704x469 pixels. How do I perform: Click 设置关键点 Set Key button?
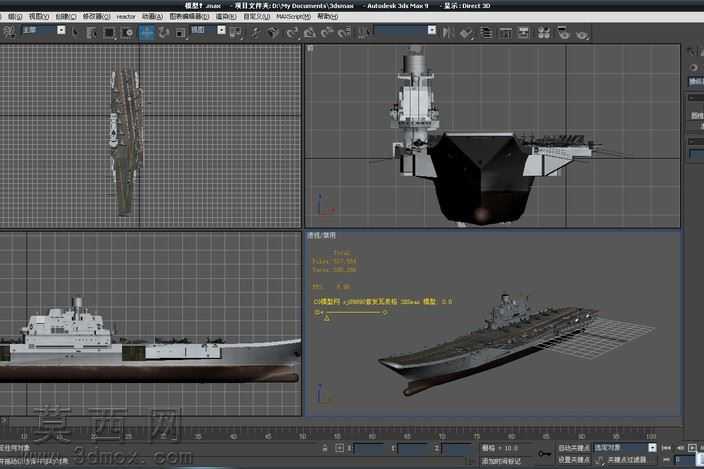pos(573,460)
